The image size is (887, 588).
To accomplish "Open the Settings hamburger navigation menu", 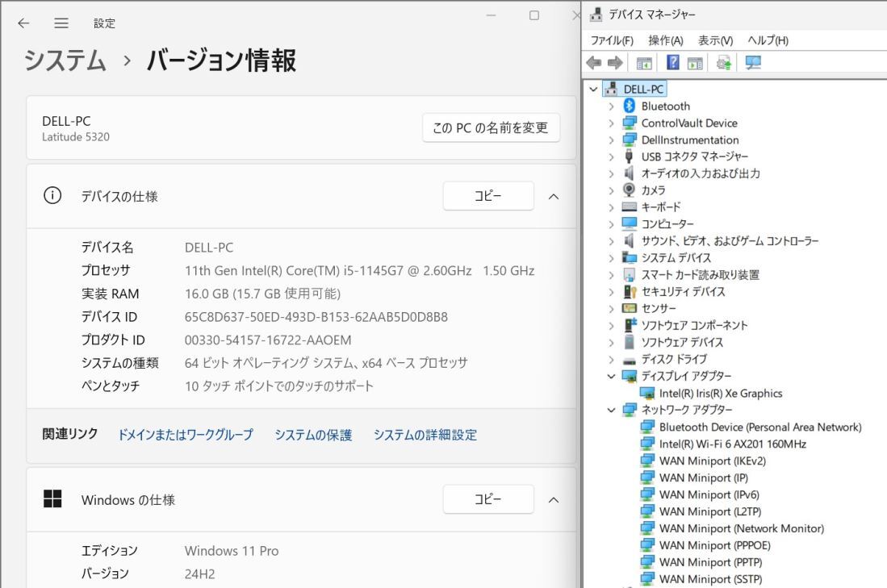I will click(x=61, y=23).
